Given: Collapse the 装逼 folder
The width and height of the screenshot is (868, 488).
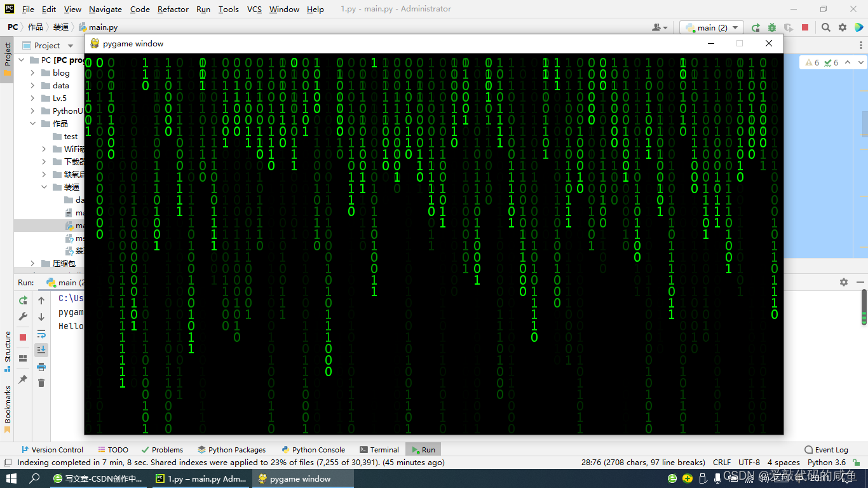Looking at the screenshot, I should pos(44,187).
